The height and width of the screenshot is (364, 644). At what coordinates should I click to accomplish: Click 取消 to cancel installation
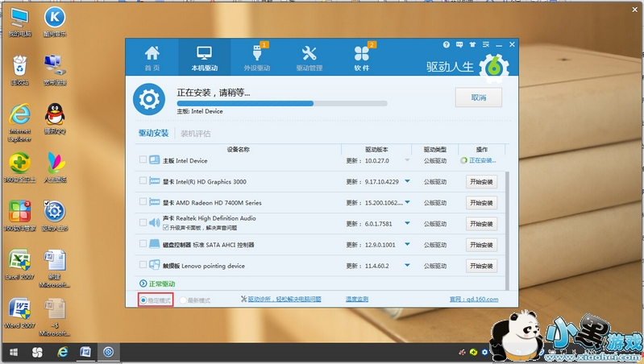[478, 98]
